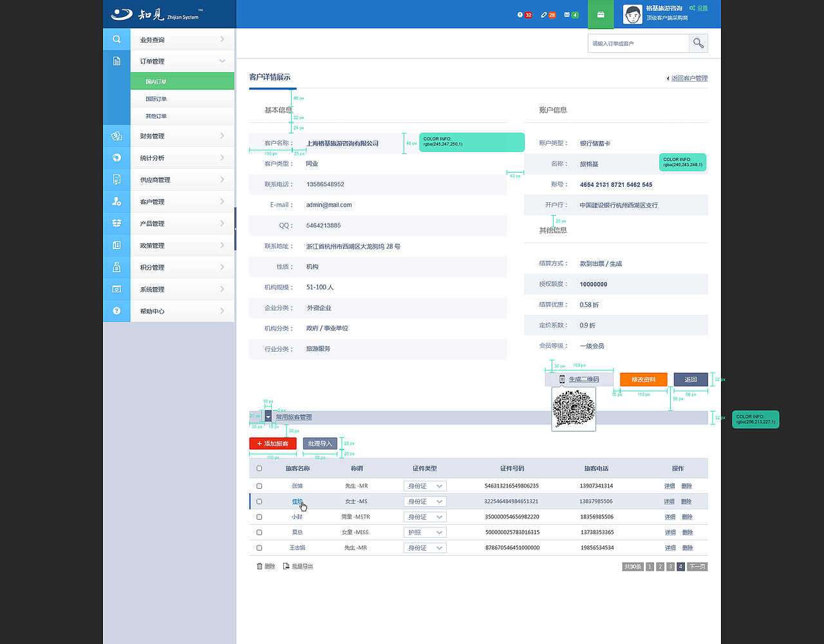
Task: Click the user avatar picture
Action: click(633, 14)
